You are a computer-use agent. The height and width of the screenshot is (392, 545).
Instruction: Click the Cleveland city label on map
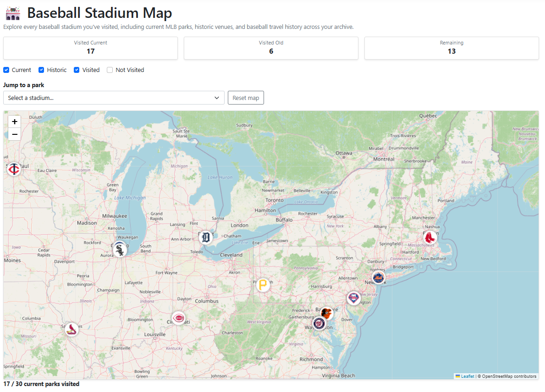231,255
